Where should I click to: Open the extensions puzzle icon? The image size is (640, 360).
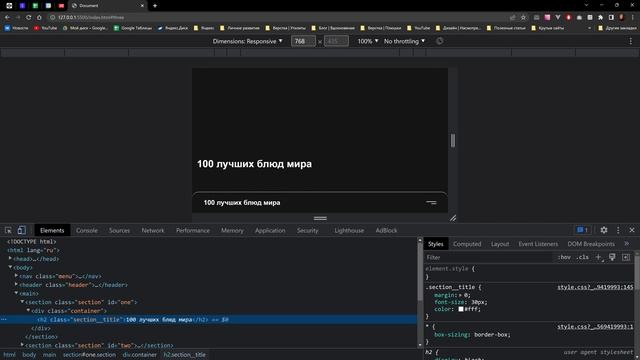click(600, 18)
